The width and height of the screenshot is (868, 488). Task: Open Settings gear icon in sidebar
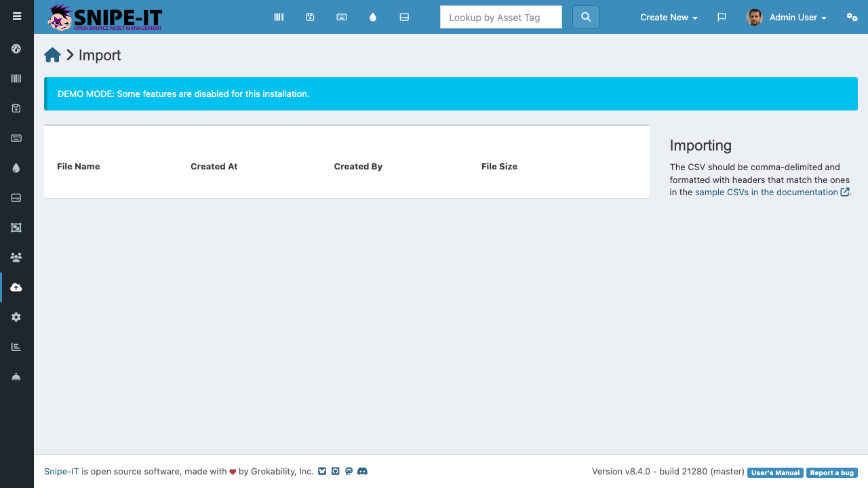16,317
